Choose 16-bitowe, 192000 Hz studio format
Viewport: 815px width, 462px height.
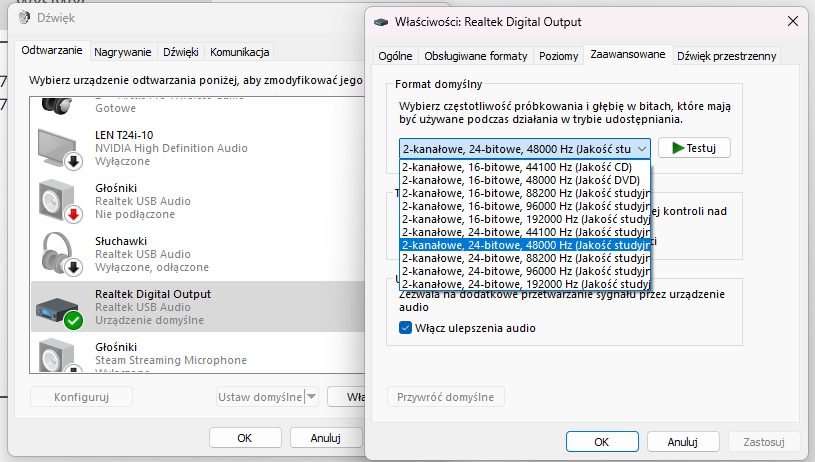pyautogui.click(x=525, y=219)
